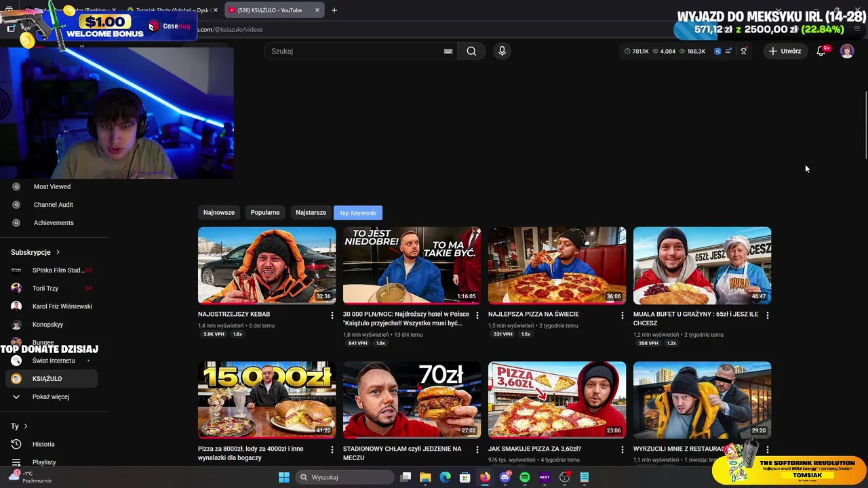Viewport: 868px width, 488px height.
Task: Open Spotify from taskbar
Action: coord(524,477)
